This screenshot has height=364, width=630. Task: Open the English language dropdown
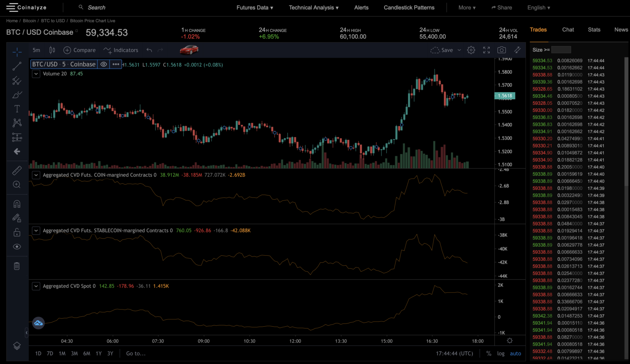[539, 7]
